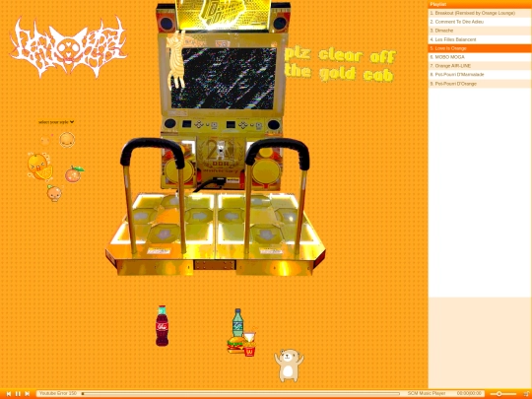Click the 'Youtube Error 150' status text
Screen dimensions: 532x399
coord(58,393)
